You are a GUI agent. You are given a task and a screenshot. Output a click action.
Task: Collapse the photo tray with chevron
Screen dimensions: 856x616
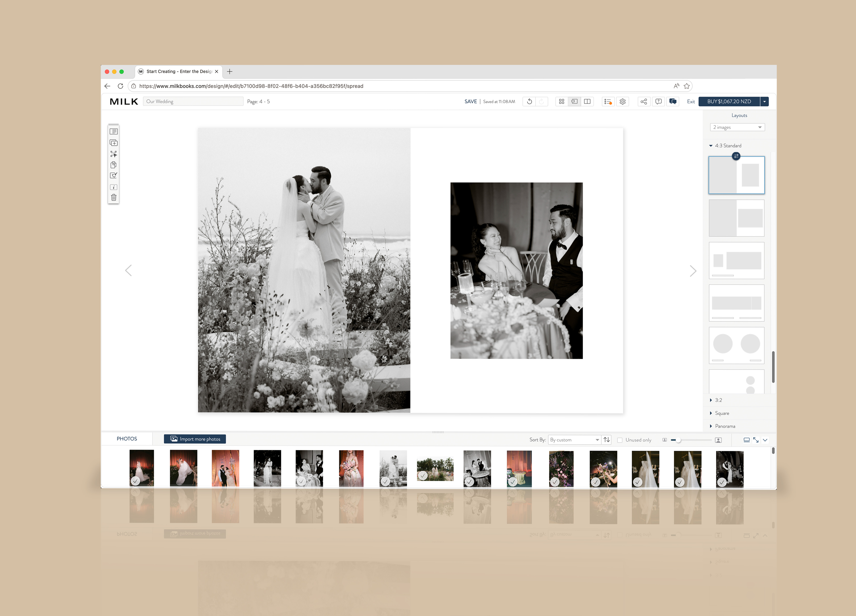click(765, 440)
